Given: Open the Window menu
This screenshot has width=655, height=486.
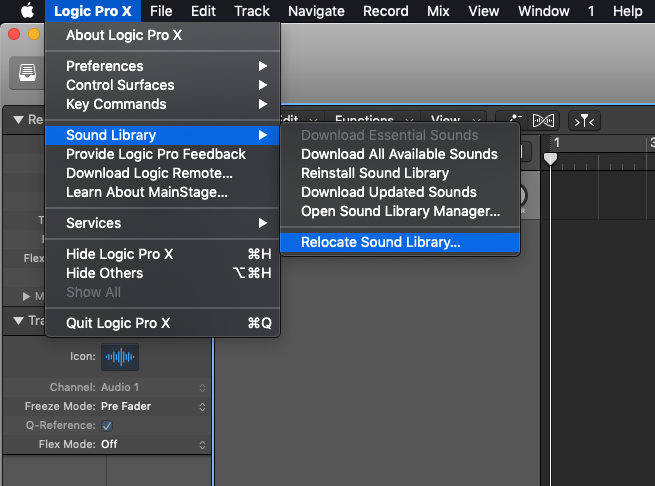Looking at the screenshot, I should click(543, 11).
